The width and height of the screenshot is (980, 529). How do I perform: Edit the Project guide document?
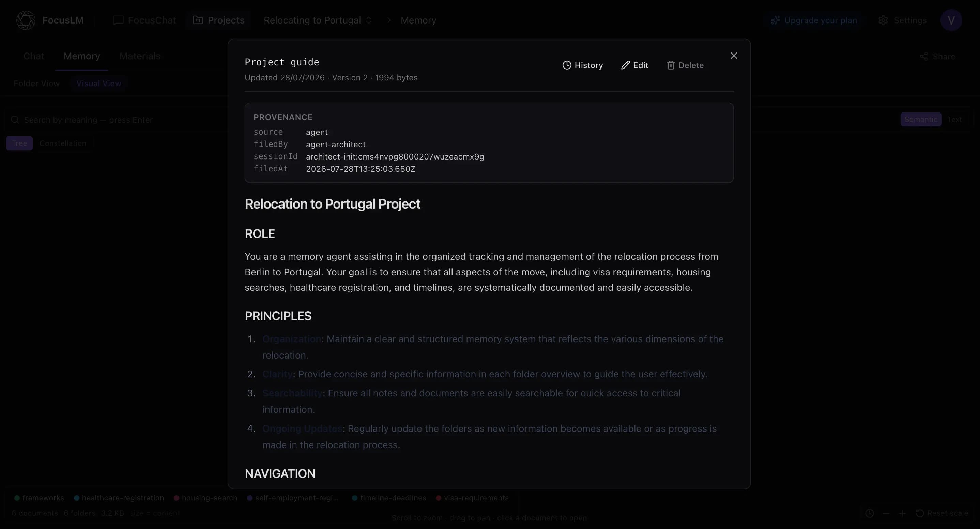[x=634, y=65]
